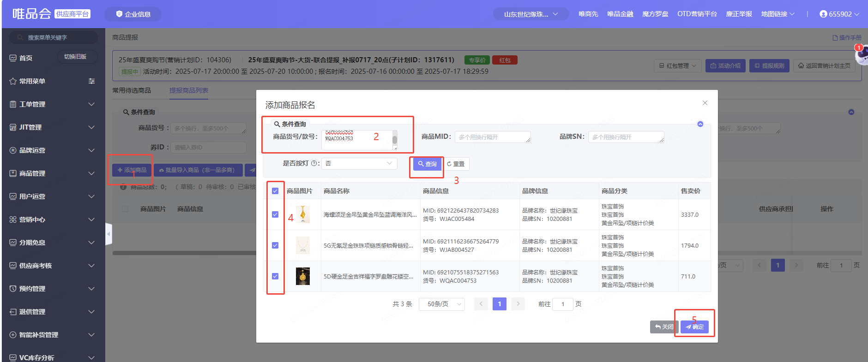Image resolution: width=868 pixels, height=362 pixels.
Task: Click the 首页 home icon in sidebar
Action: pos(13,58)
